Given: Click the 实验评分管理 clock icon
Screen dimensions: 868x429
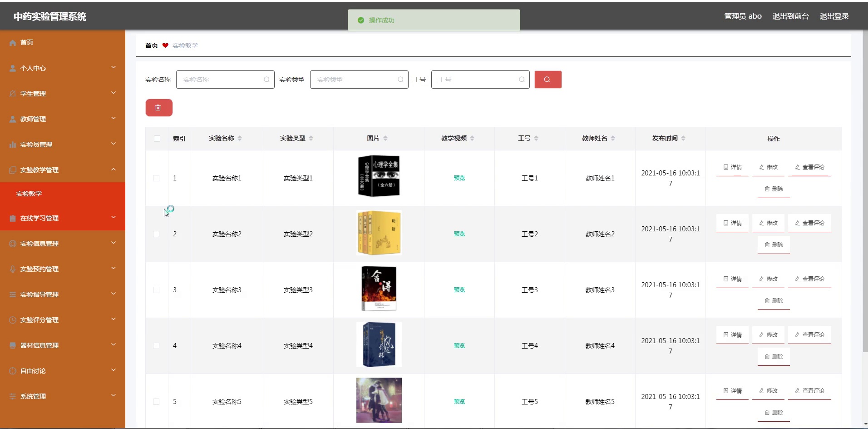Looking at the screenshot, I should pyautogui.click(x=13, y=320).
